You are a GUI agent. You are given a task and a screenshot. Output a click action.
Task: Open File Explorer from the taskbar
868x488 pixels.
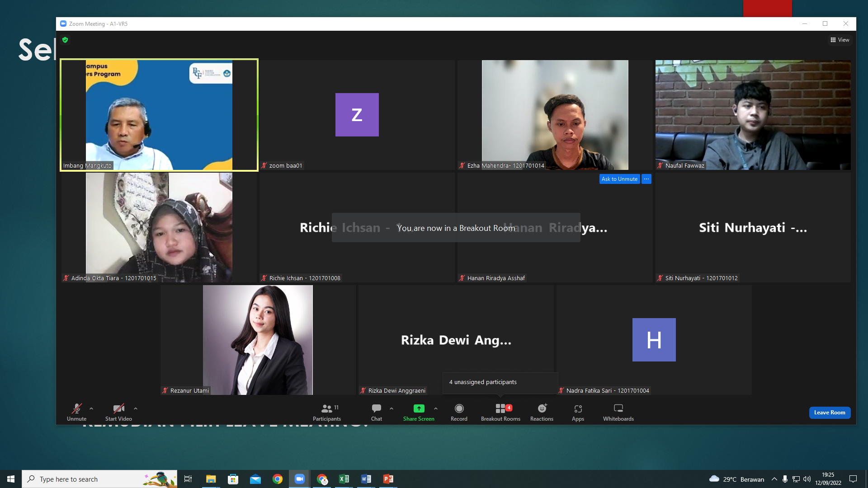211,479
